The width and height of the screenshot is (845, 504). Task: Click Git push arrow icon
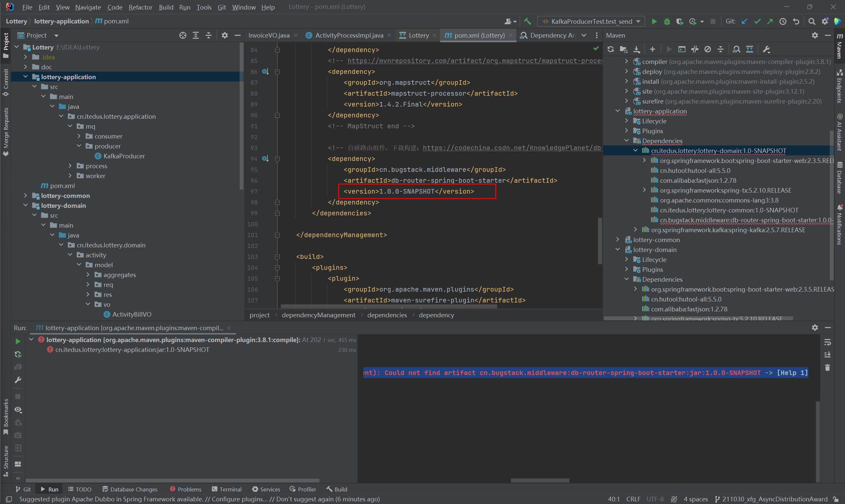pos(770,21)
